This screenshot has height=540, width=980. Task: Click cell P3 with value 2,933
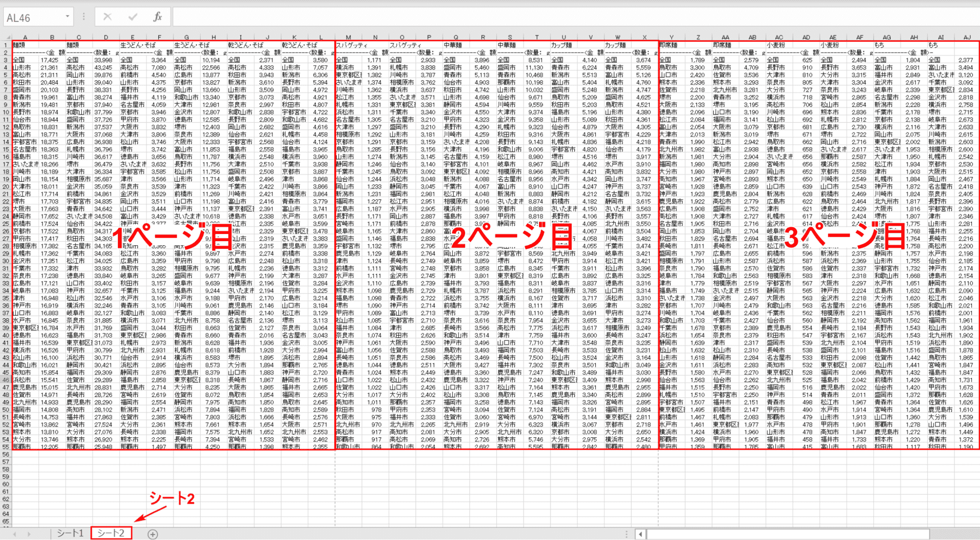429,60
